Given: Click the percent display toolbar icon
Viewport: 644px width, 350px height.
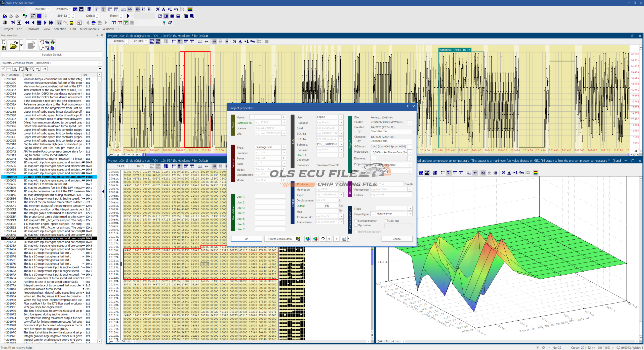Looking at the screenshot, I should click(158, 9).
